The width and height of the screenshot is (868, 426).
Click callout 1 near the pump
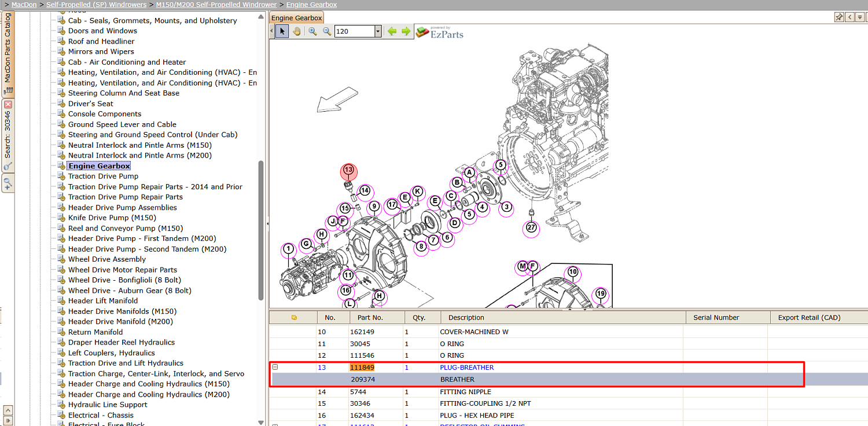click(288, 249)
